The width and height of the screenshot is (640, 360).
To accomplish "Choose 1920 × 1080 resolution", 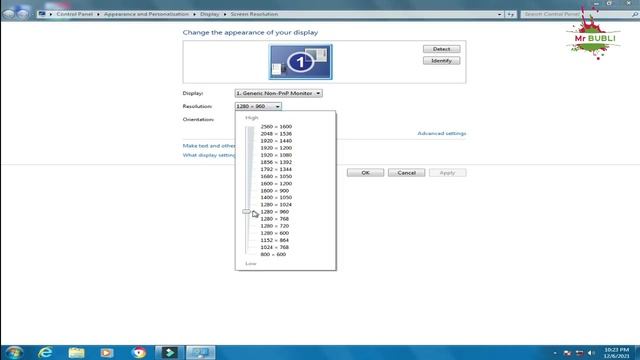I will coord(276,155).
